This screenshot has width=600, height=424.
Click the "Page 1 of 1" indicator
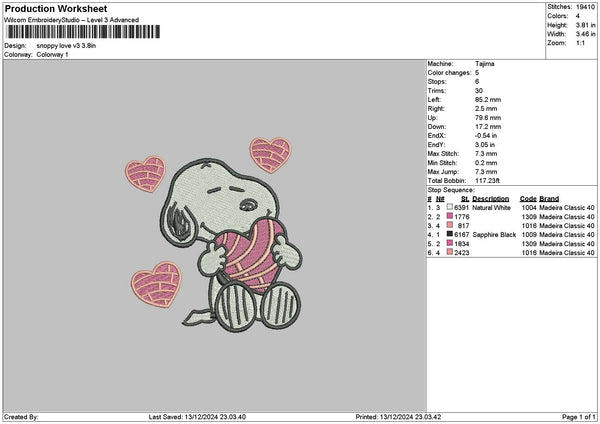[579, 417]
